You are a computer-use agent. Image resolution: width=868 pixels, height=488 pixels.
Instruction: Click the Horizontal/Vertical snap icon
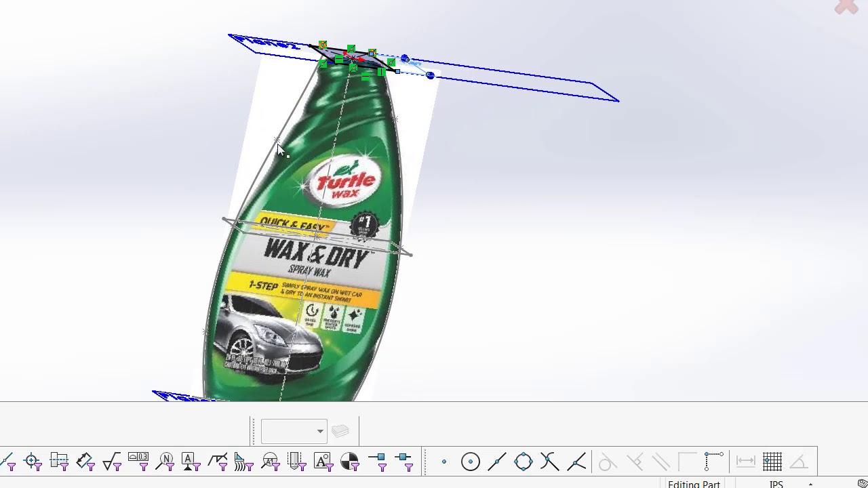point(687,462)
